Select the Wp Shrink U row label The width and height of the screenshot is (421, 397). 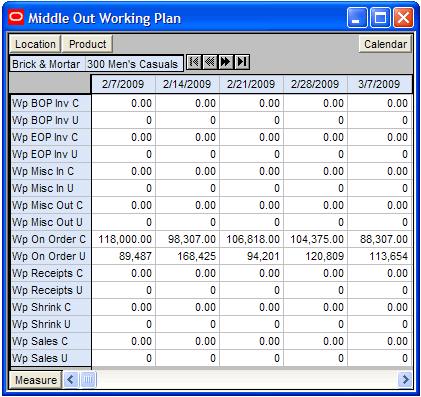(x=51, y=324)
